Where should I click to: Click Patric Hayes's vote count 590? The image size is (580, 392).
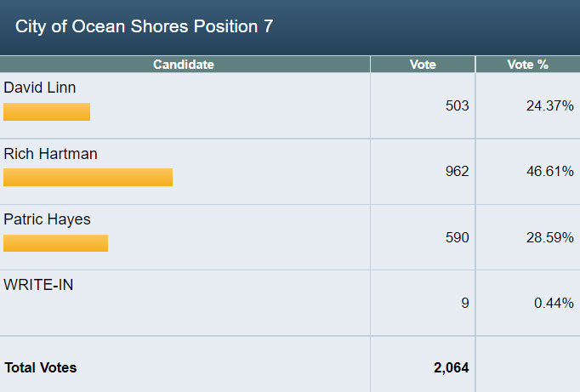pos(457,237)
